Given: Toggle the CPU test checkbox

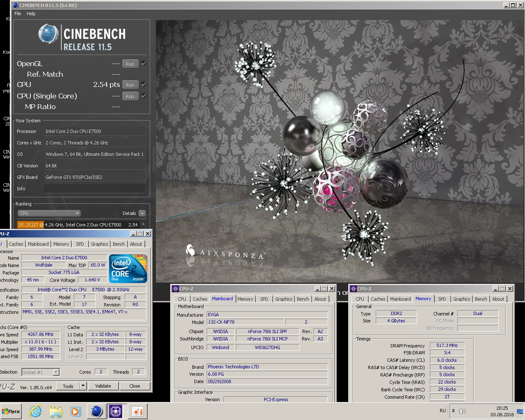Looking at the screenshot, I should coord(144,84).
